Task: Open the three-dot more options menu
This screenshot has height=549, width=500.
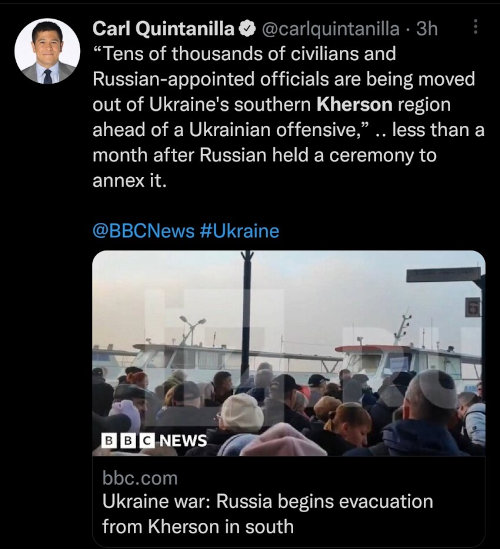Action: click(475, 27)
